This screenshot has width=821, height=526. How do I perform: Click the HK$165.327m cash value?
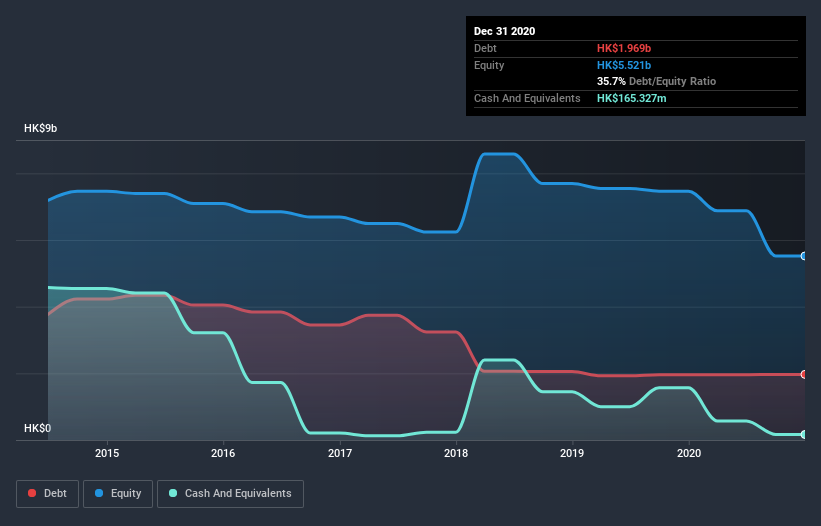[x=631, y=98]
